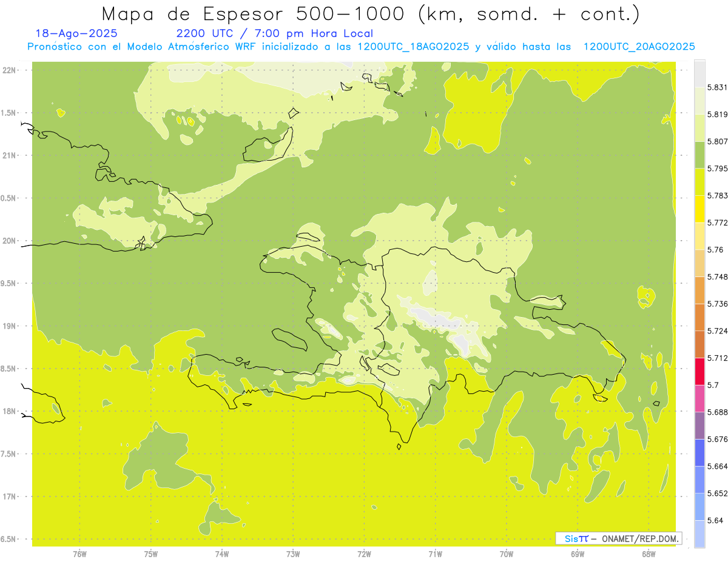Pick the pink colorbar swatch between 5.7 and 5.688
The width and height of the screenshot is (728, 562).
[x=699, y=398]
